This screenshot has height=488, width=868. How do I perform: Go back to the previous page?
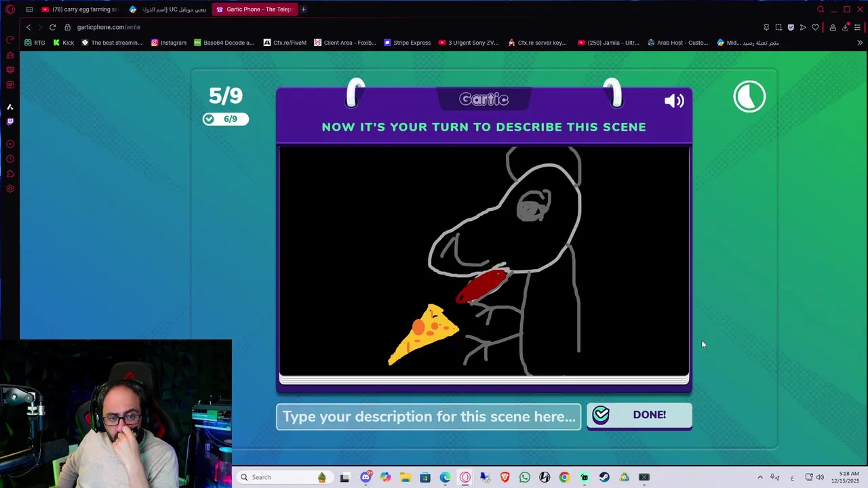pyautogui.click(x=28, y=27)
